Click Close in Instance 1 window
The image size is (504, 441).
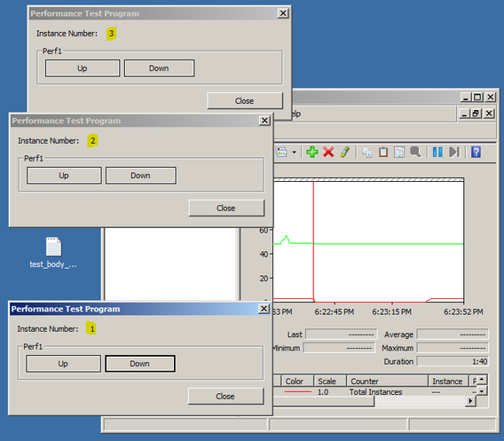point(225,396)
